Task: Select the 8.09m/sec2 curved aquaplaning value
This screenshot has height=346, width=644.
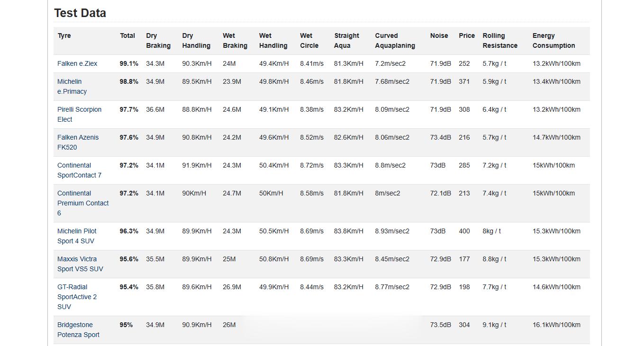Action: tap(392, 109)
